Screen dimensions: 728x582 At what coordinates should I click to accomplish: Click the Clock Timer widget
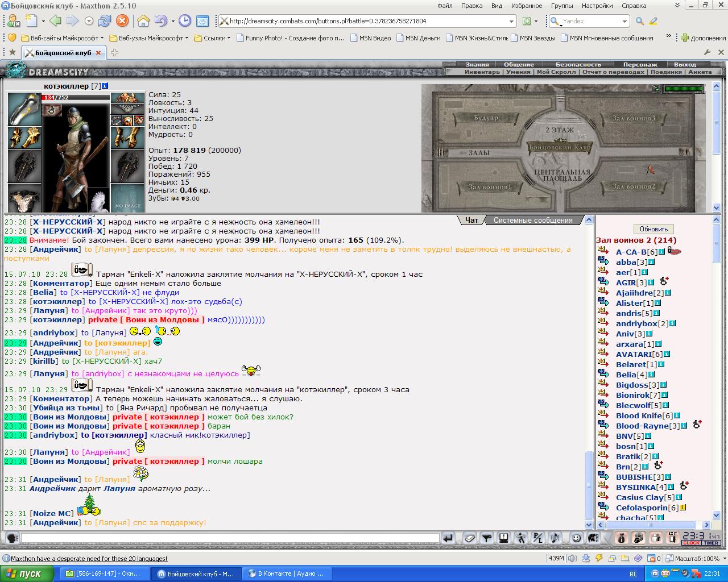click(x=701, y=538)
